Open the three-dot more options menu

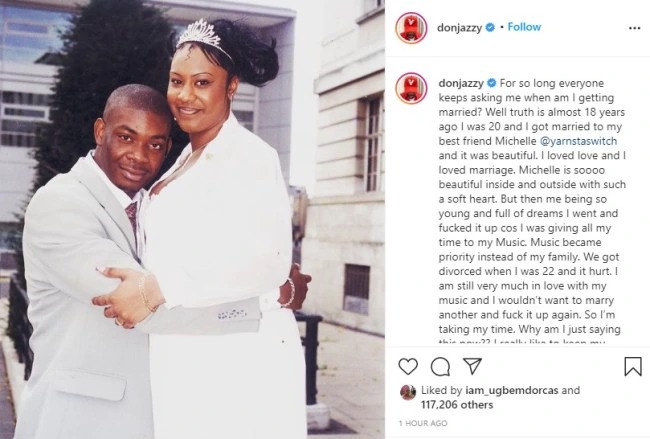tap(634, 28)
